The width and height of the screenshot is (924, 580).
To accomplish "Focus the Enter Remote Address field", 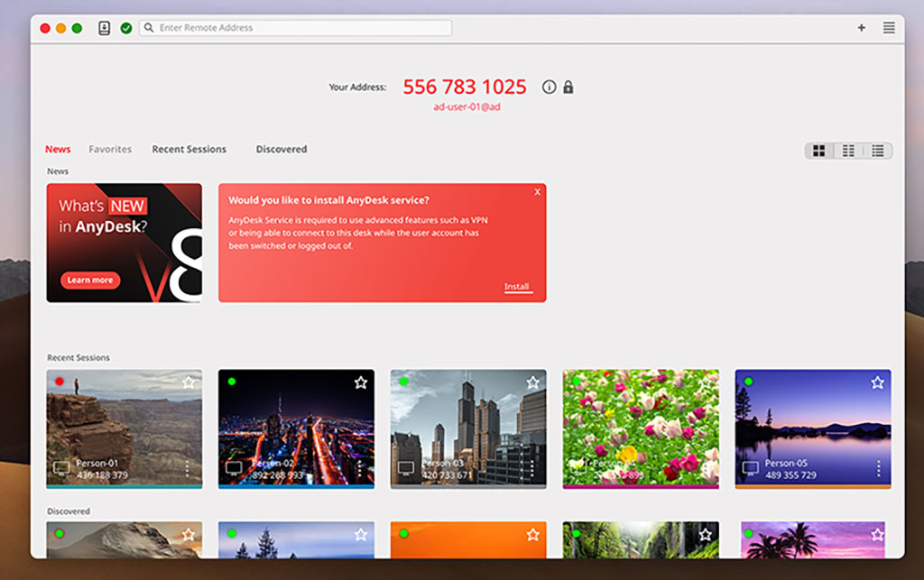I will [296, 28].
